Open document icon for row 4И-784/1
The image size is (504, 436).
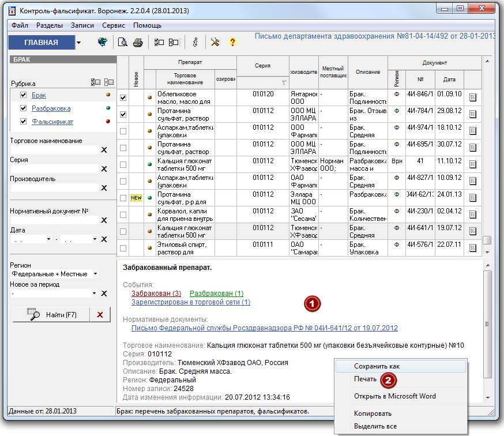click(472, 114)
